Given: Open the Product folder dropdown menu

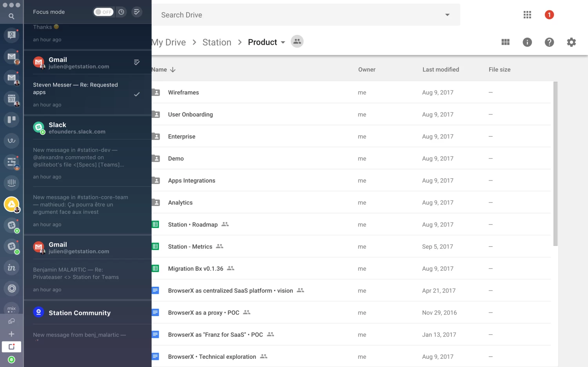Looking at the screenshot, I should pyautogui.click(x=283, y=42).
